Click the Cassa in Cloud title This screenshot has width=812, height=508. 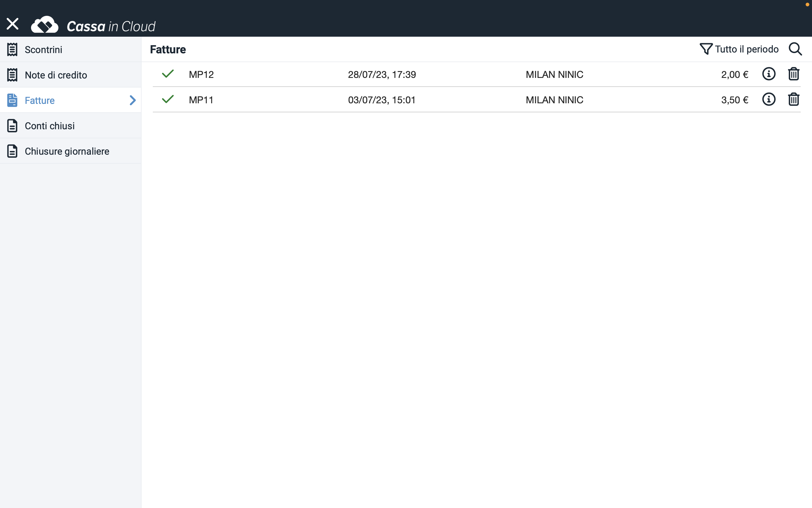(111, 27)
